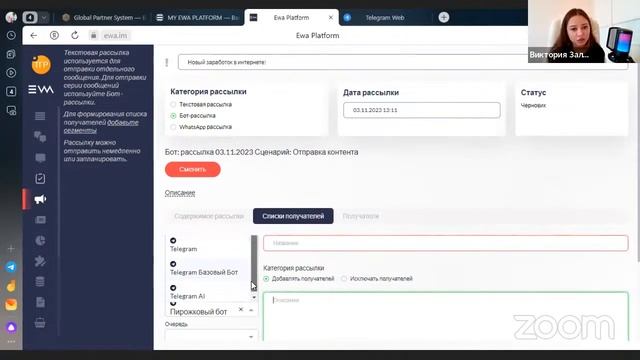
Task: Open card icon below megaphone in sidebar
Action: tap(40, 220)
